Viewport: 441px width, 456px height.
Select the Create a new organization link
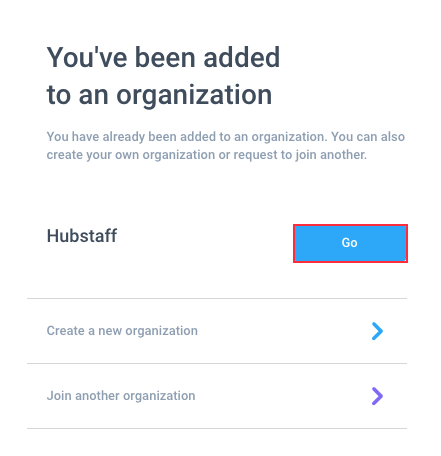[x=122, y=331]
